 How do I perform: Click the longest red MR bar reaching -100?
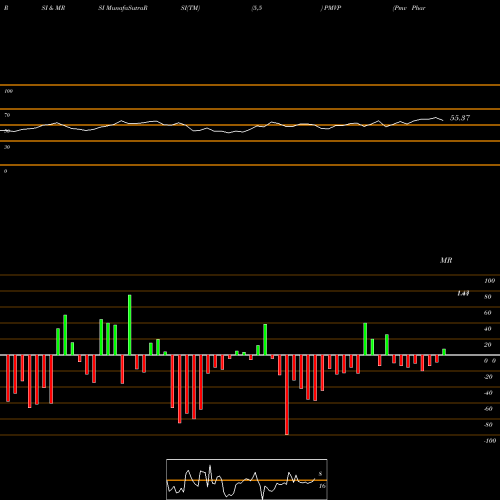pos(287,395)
